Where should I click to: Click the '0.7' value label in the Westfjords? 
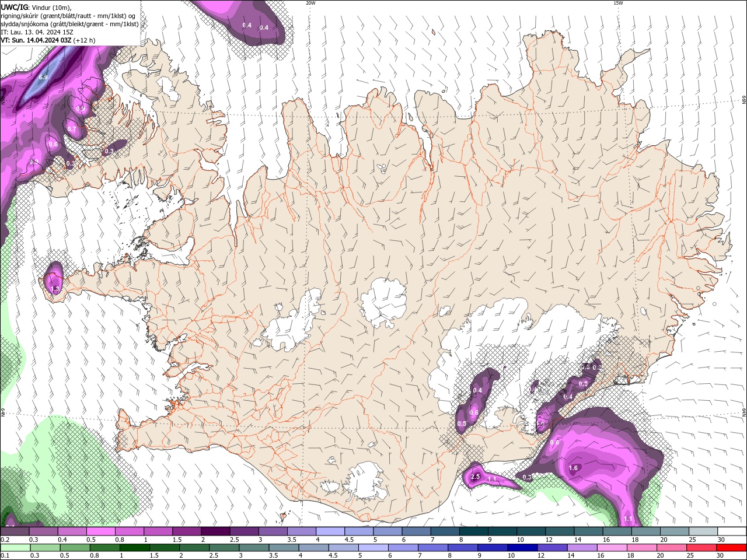click(72, 129)
